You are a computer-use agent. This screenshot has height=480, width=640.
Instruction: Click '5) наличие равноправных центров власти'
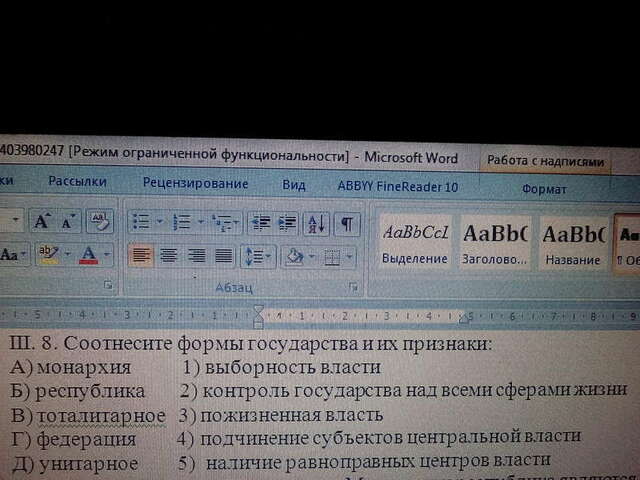364,462
